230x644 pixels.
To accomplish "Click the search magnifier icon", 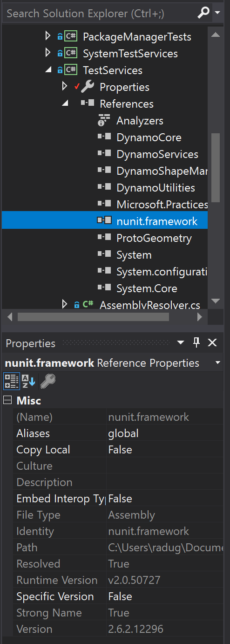I will pyautogui.click(x=203, y=13).
